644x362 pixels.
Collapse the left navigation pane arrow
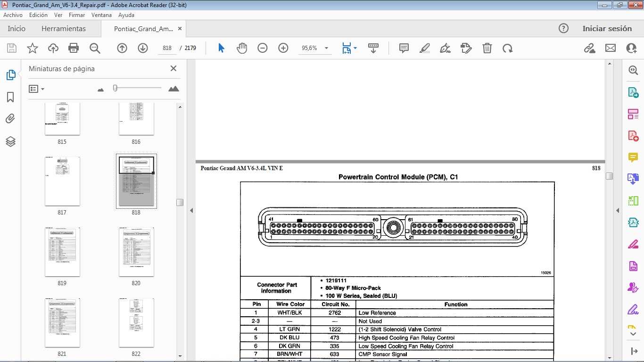pos(191,210)
